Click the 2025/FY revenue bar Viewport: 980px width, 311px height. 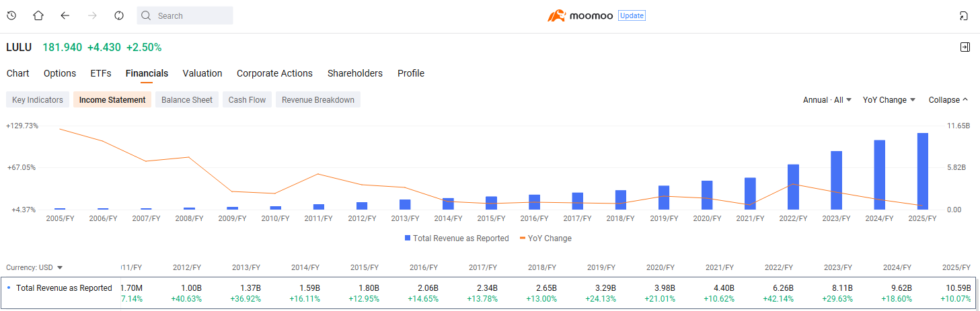click(x=922, y=171)
